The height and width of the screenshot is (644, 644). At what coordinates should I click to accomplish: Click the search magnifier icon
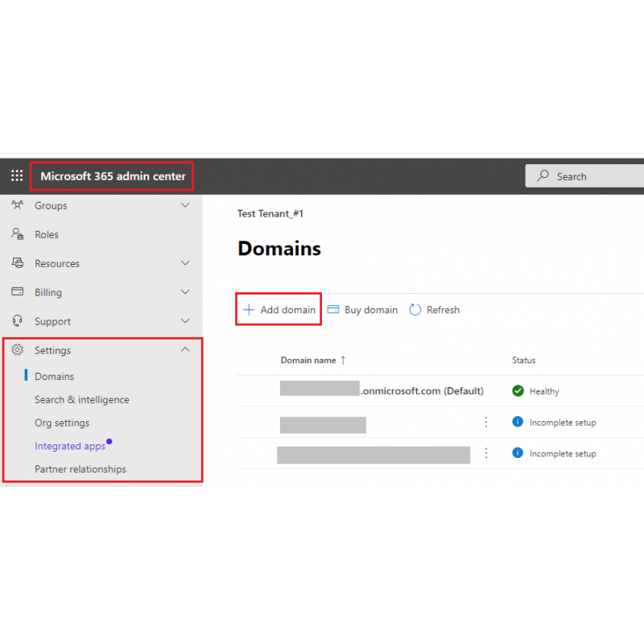click(543, 175)
